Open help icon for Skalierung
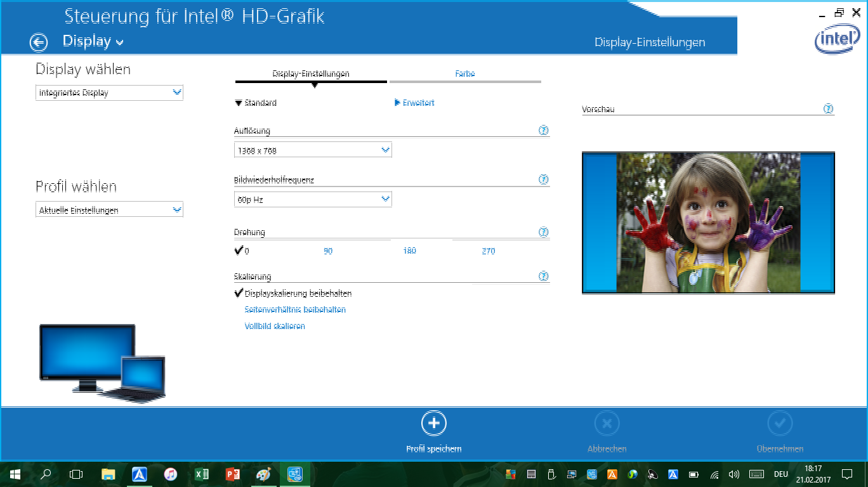Screen dimensions: 868x487 point(543,276)
